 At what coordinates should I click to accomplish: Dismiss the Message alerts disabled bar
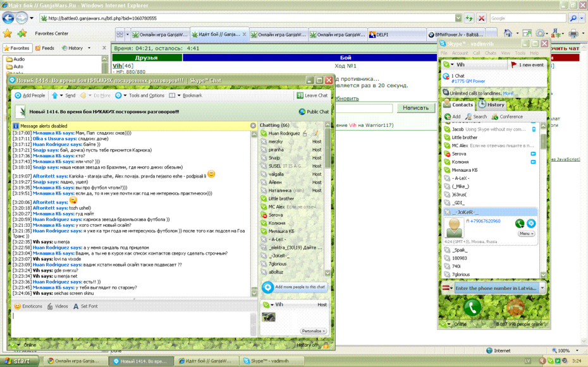pos(253,126)
